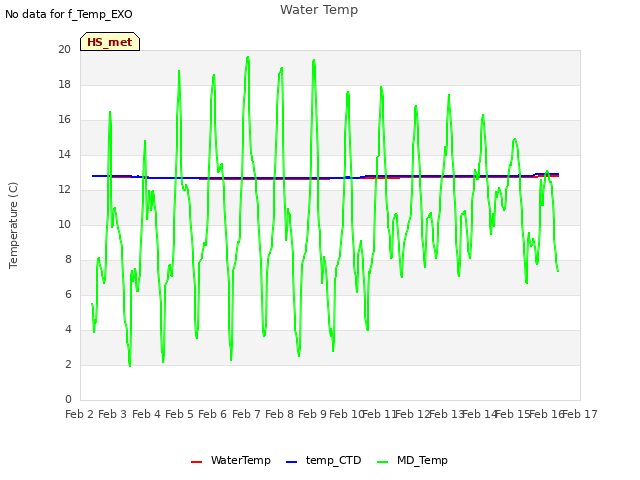The image size is (640, 480).
Task: Click the blue temp_CTD legend swatch
Action: point(291,462)
